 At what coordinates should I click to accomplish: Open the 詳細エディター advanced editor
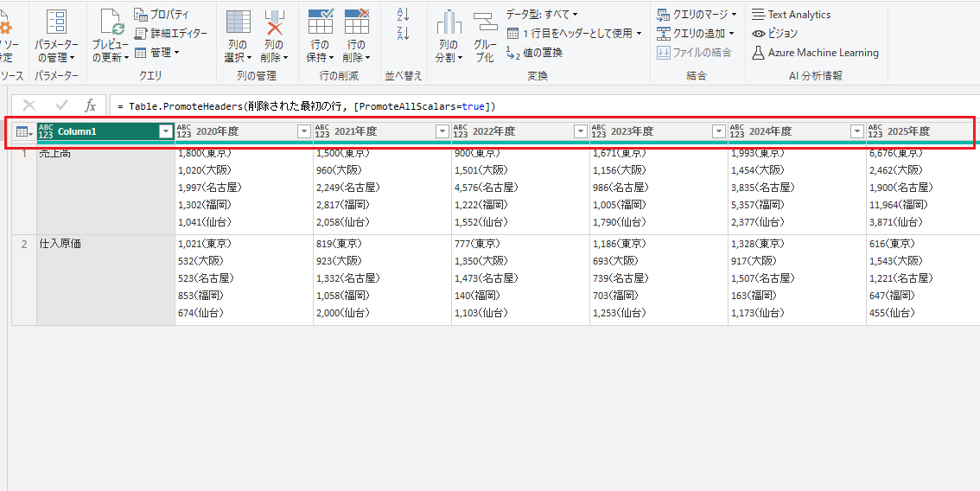(x=171, y=34)
